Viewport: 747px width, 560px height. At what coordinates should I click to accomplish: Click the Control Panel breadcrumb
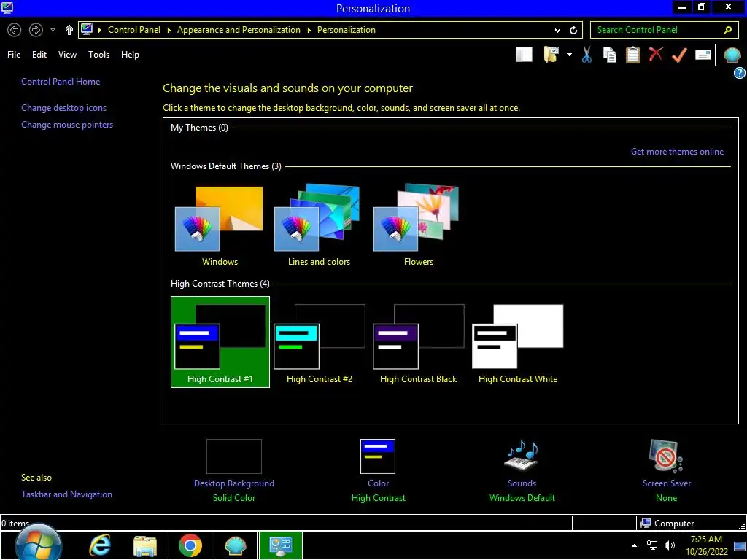[x=134, y=30]
